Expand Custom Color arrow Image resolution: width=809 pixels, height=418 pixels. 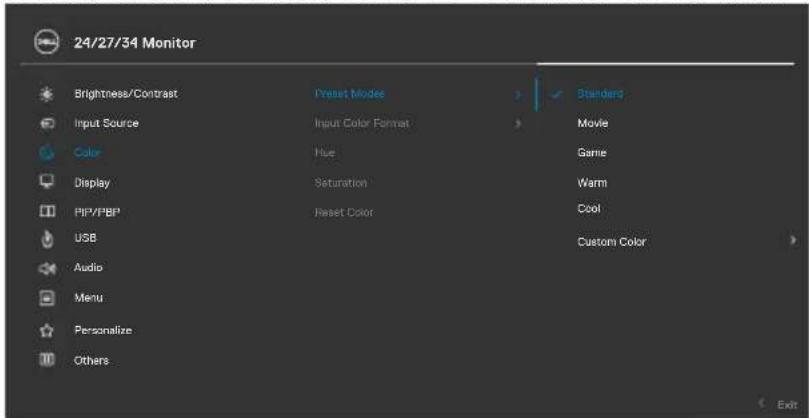(792, 241)
